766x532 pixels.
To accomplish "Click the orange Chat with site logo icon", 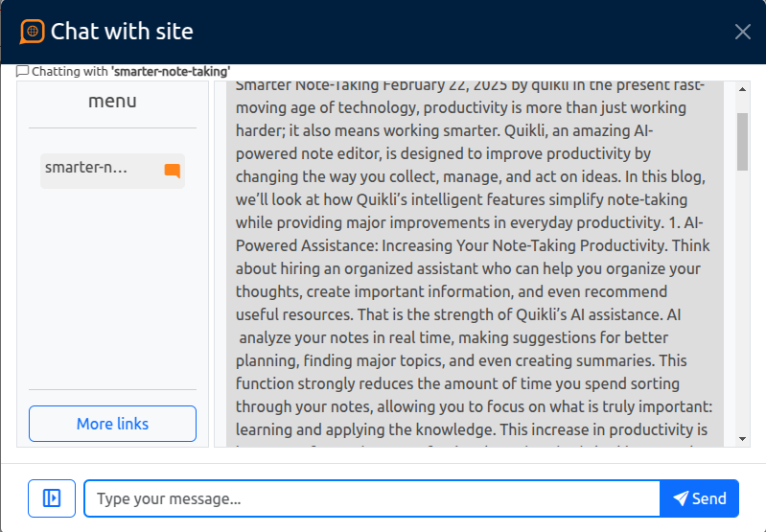I will [x=33, y=32].
